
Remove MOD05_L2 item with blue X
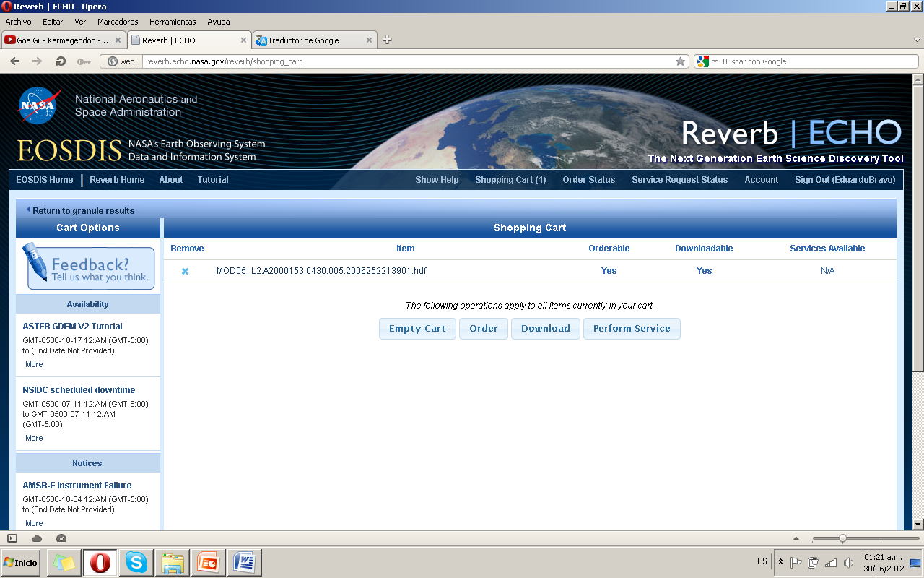point(185,271)
